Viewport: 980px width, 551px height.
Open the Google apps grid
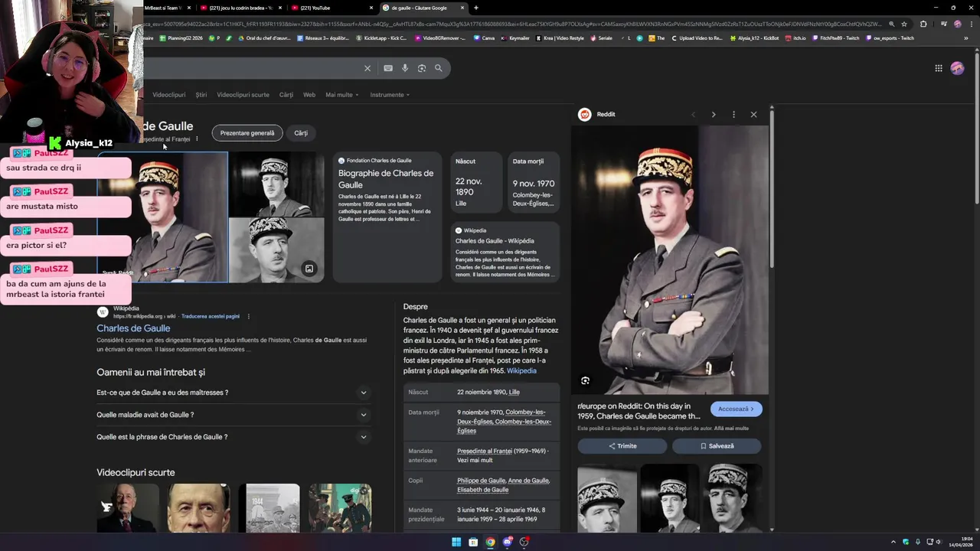coord(939,68)
